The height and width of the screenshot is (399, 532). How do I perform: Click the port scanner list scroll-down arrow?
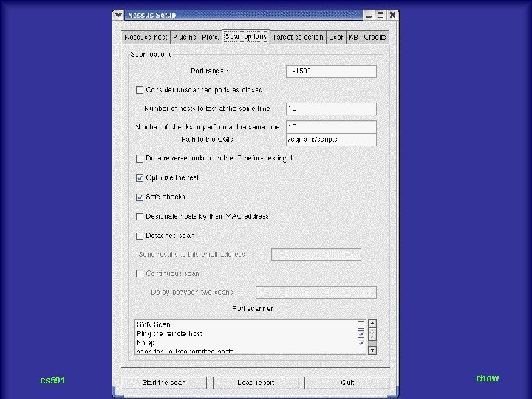point(372,350)
